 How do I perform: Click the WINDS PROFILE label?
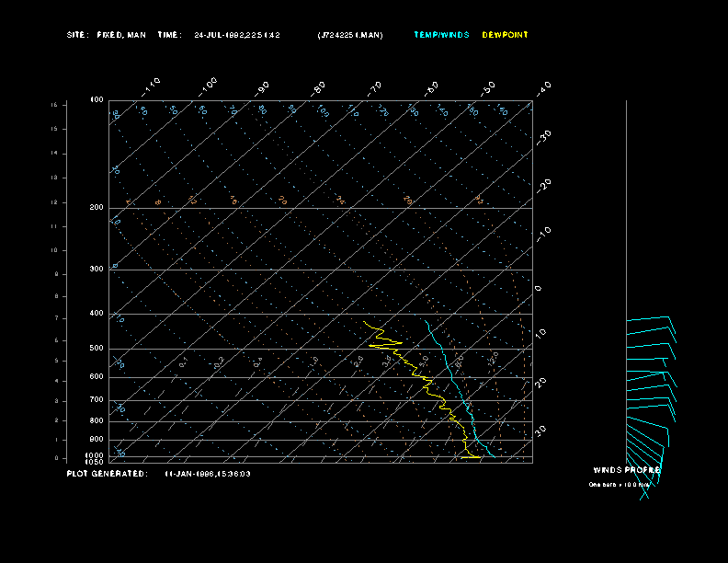coord(626,470)
